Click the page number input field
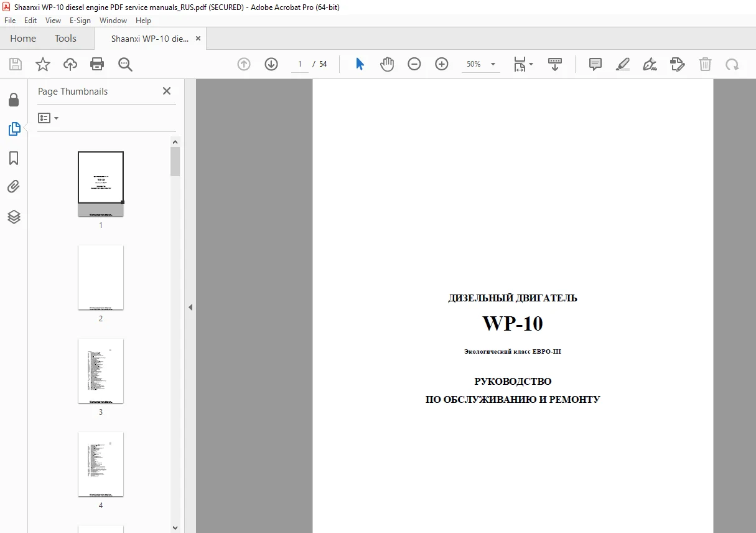The width and height of the screenshot is (756, 533). click(300, 64)
